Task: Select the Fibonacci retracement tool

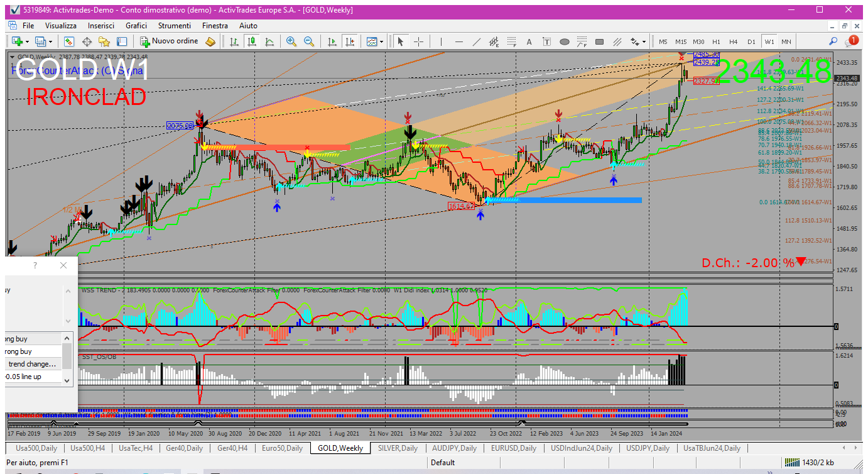Action: (x=512, y=41)
